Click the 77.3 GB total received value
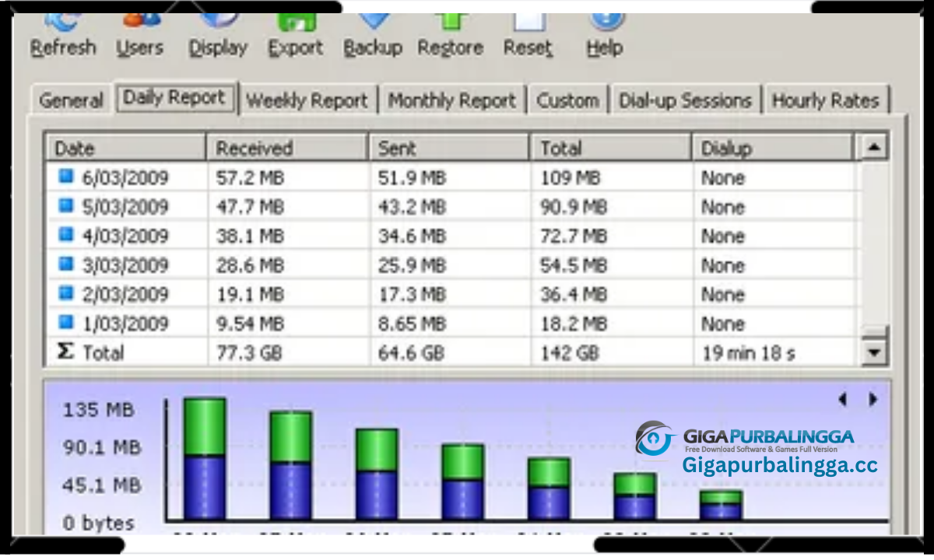 pyautogui.click(x=248, y=353)
